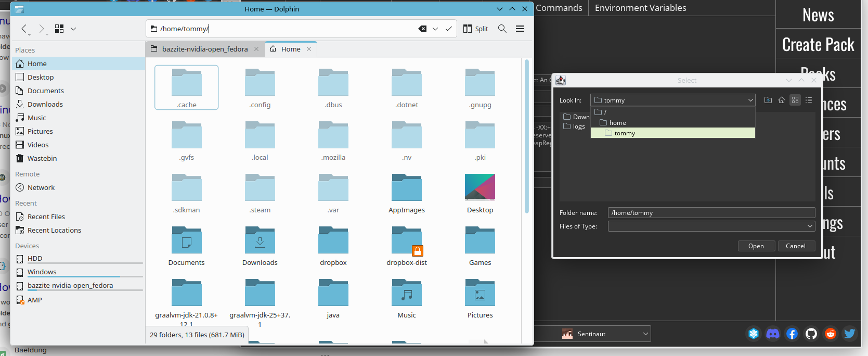This screenshot has width=868, height=356.
Task: Open the Discord link icon
Action: 773,334
